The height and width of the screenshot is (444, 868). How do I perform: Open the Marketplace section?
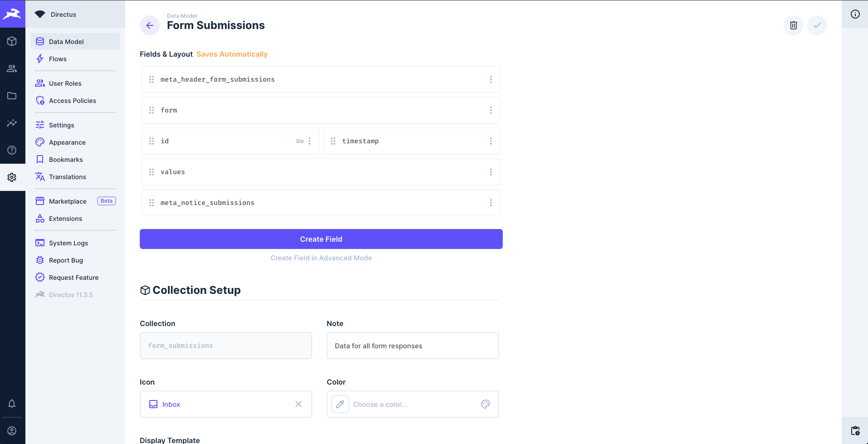pos(68,201)
